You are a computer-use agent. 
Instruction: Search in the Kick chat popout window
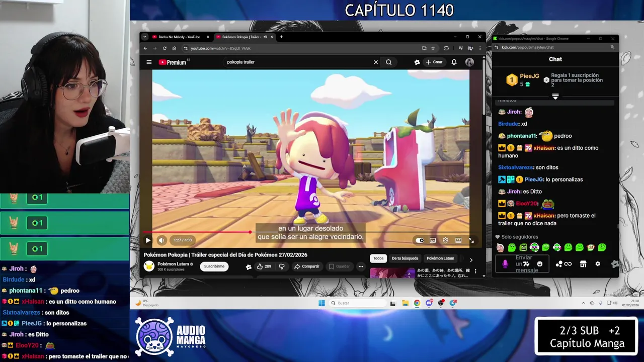click(612, 47)
